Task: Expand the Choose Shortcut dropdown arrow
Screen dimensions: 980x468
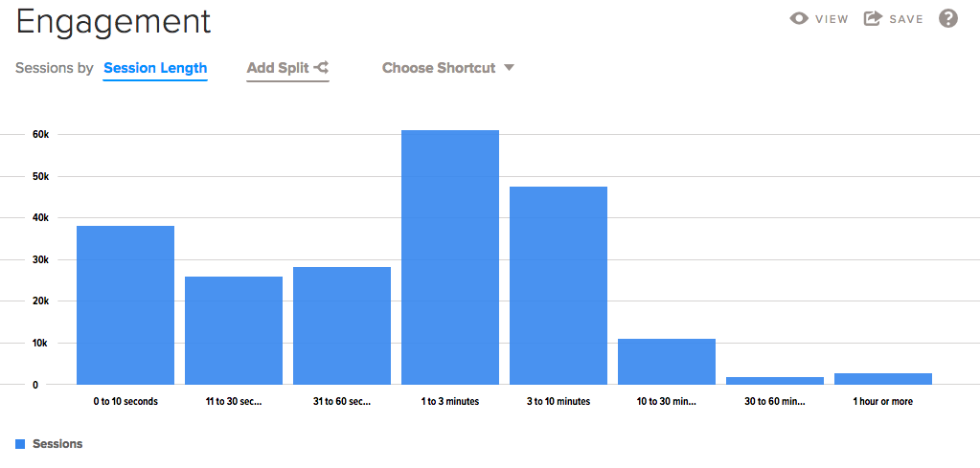Action: 509,68
